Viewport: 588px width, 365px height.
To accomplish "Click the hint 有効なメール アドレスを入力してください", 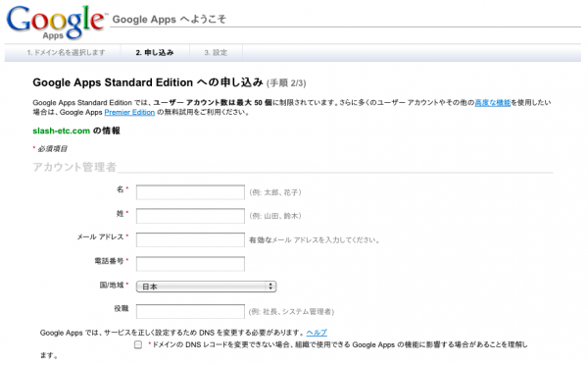I will coord(315,240).
